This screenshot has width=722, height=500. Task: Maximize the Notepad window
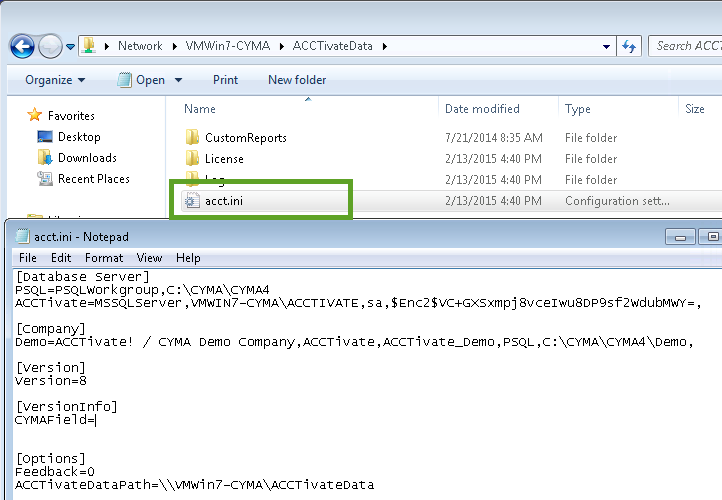pos(710,237)
